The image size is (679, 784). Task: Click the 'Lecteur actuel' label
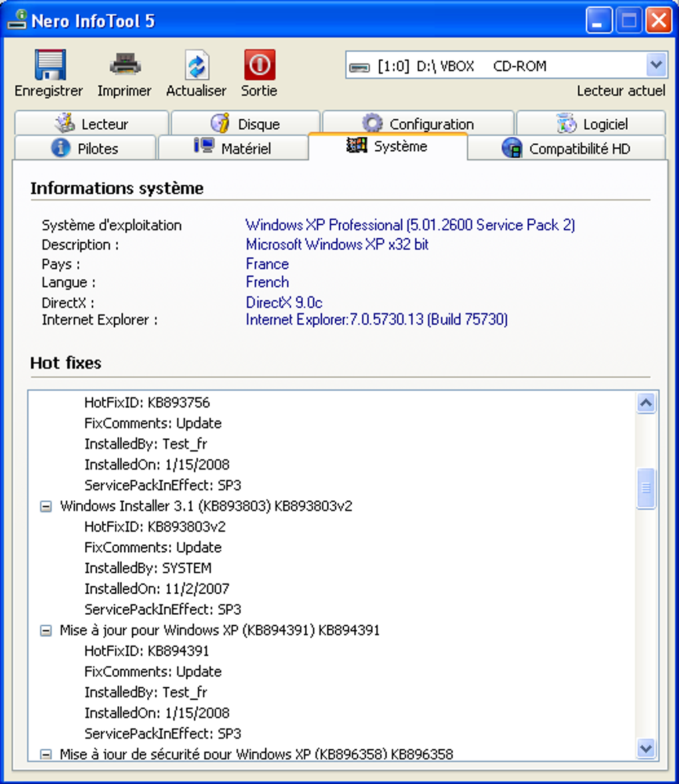[621, 91]
